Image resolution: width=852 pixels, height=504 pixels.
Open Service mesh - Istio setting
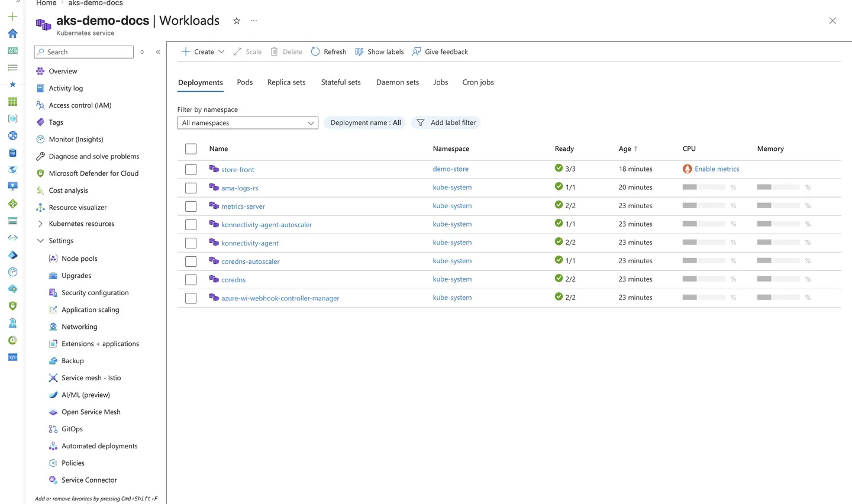(91, 378)
